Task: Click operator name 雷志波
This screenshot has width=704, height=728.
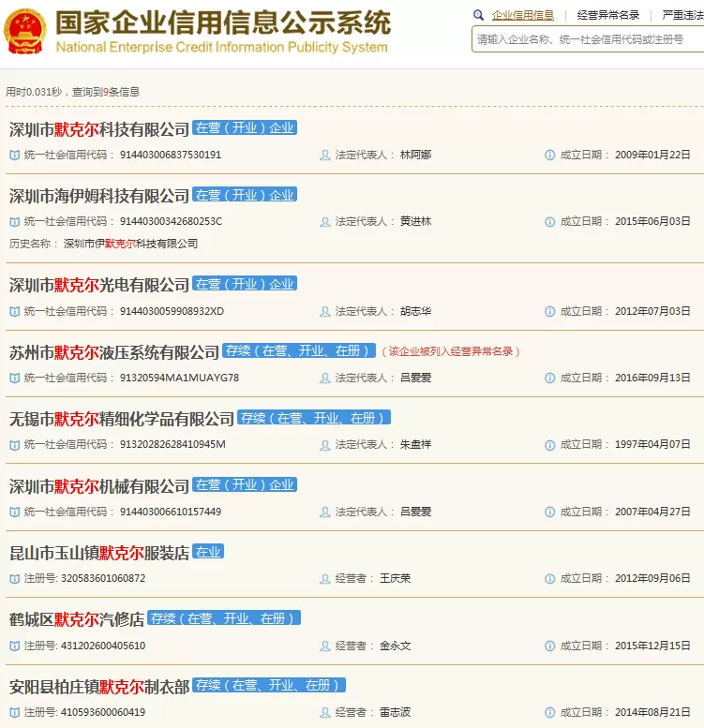Action: point(396,712)
